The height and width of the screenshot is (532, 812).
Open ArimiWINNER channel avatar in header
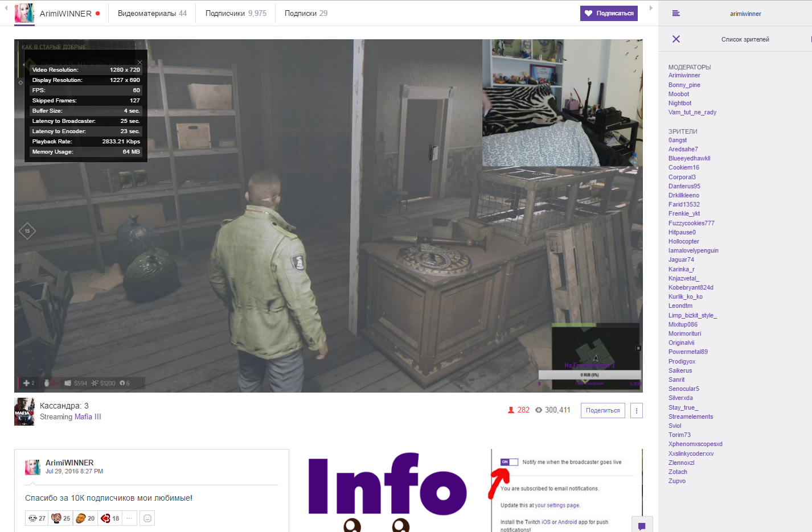(24, 13)
